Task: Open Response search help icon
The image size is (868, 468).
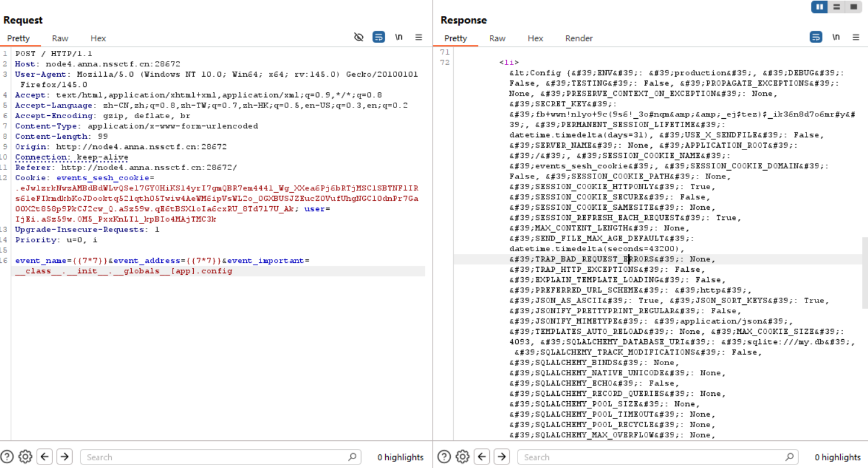Action: pyautogui.click(x=444, y=457)
